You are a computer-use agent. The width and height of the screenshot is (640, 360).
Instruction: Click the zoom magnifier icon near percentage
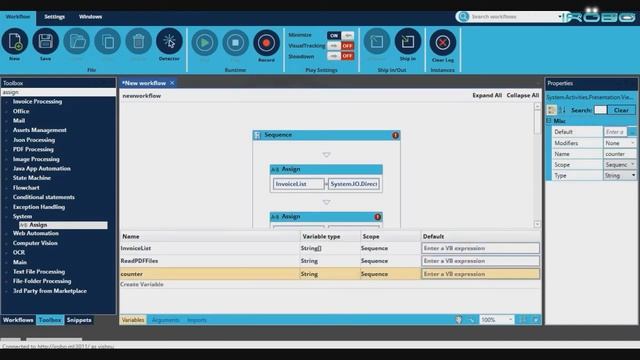[472, 320]
